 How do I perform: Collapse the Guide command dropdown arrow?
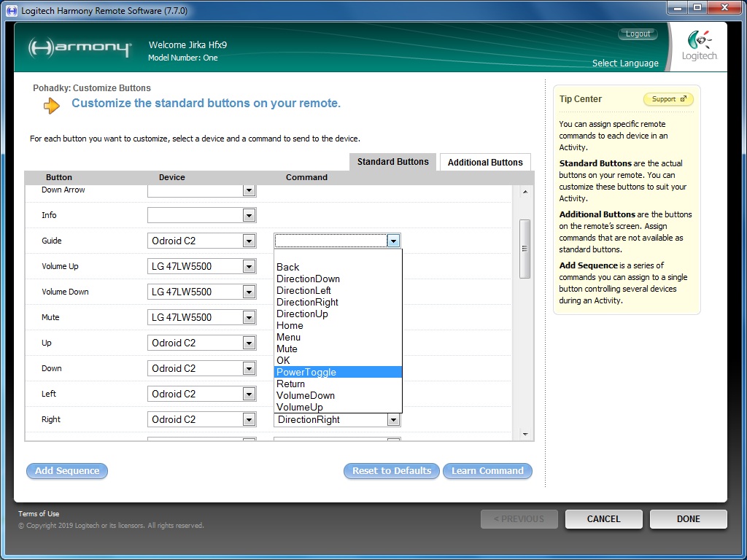tap(393, 241)
